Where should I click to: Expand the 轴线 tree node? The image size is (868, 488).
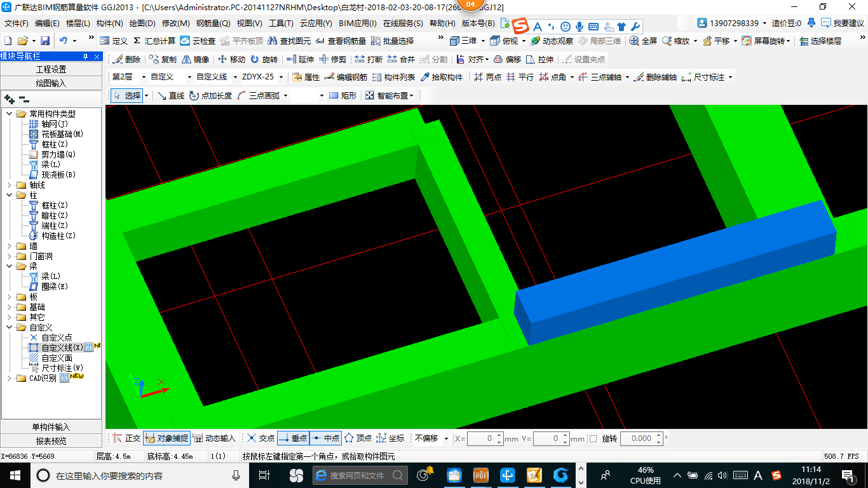pos(10,185)
